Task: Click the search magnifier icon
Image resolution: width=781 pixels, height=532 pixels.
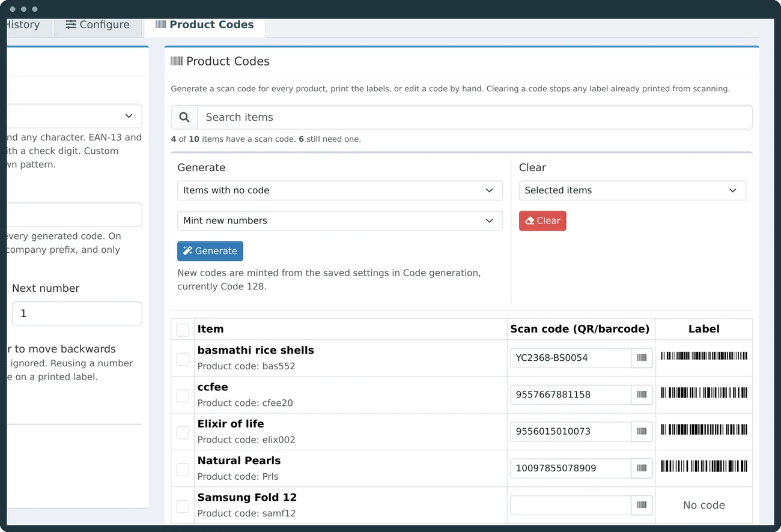Action: (x=184, y=117)
